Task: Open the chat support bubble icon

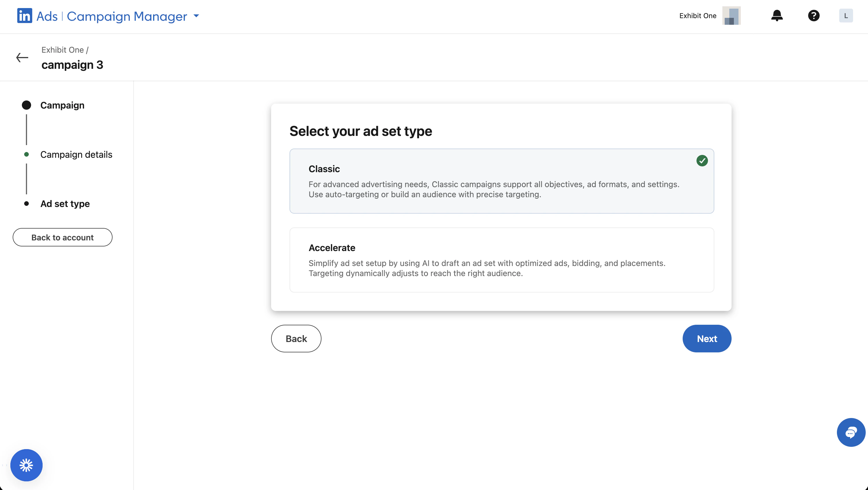Action: tap(851, 432)
